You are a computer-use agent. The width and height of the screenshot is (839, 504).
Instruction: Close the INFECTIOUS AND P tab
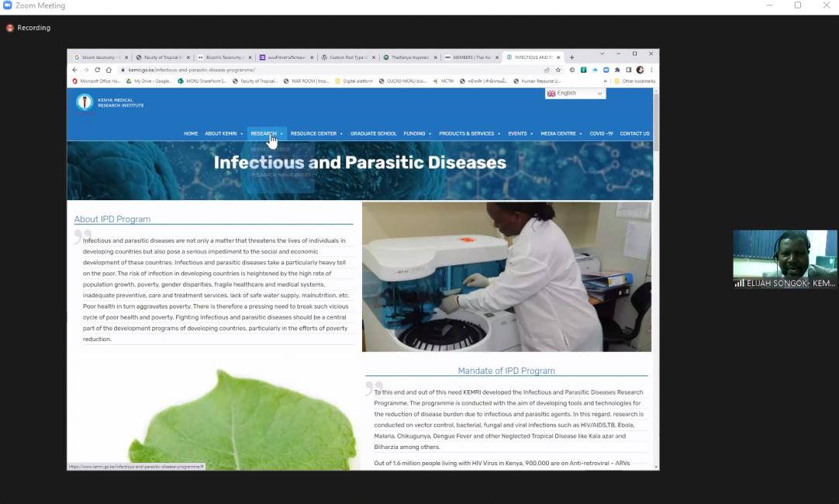[558, 57]
